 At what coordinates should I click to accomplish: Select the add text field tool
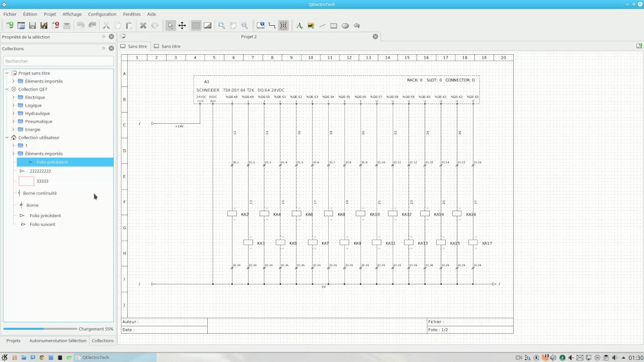[299, 26]
